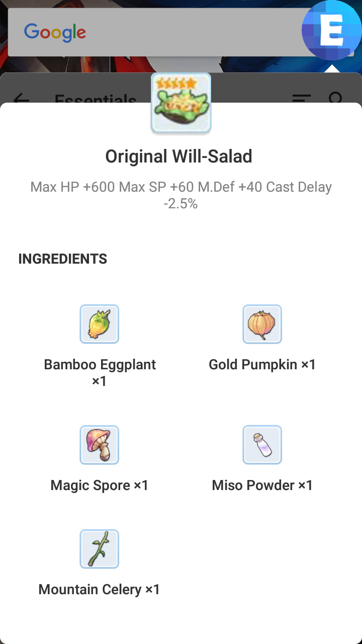Tap the Original Will-Salad title

178,156
